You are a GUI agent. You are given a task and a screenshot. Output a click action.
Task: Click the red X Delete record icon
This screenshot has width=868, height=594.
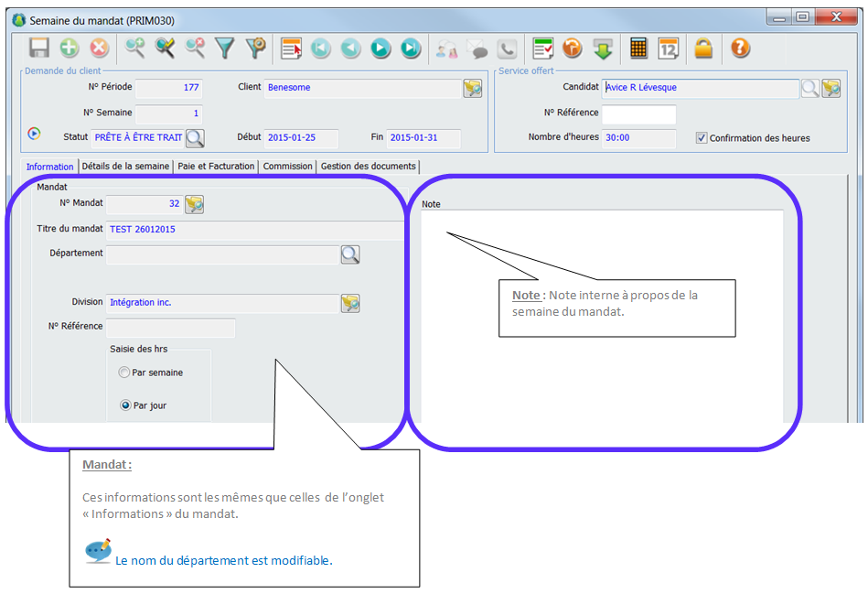[x=100, y=49]
